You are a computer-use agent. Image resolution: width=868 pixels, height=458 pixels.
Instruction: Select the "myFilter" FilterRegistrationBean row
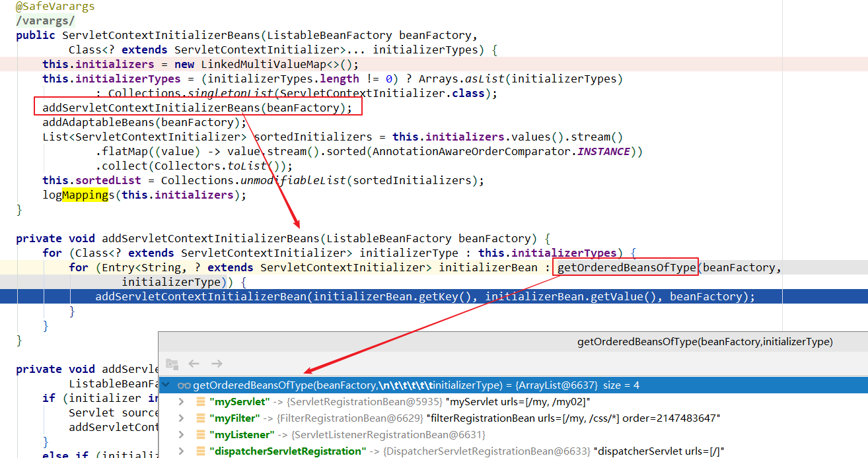(x=513, y=418)
